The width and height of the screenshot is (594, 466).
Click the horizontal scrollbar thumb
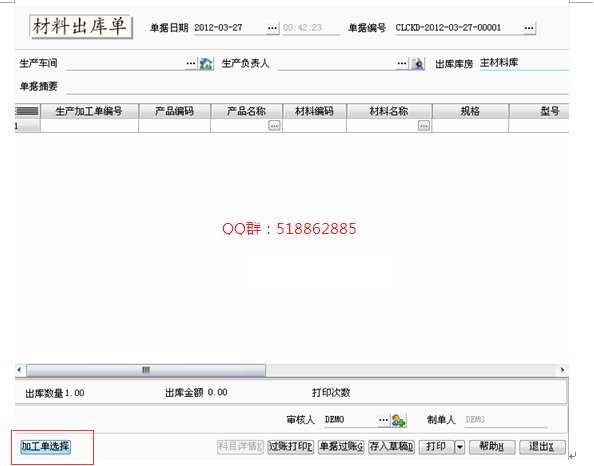point(146,370)
